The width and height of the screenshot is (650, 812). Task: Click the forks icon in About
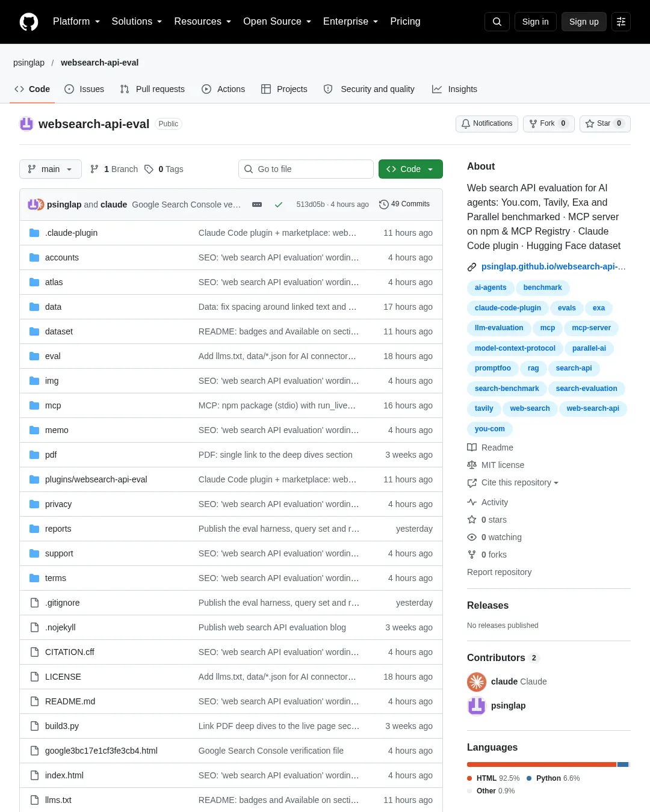click(472, 555)
